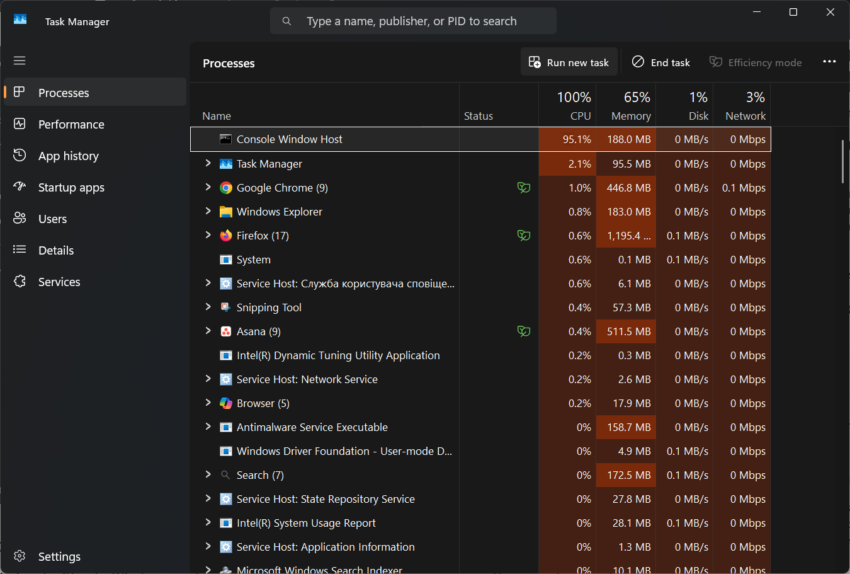Screen dimensions: 850x574
Task: Click the Details list icon
Action: [x=20, y=249]
